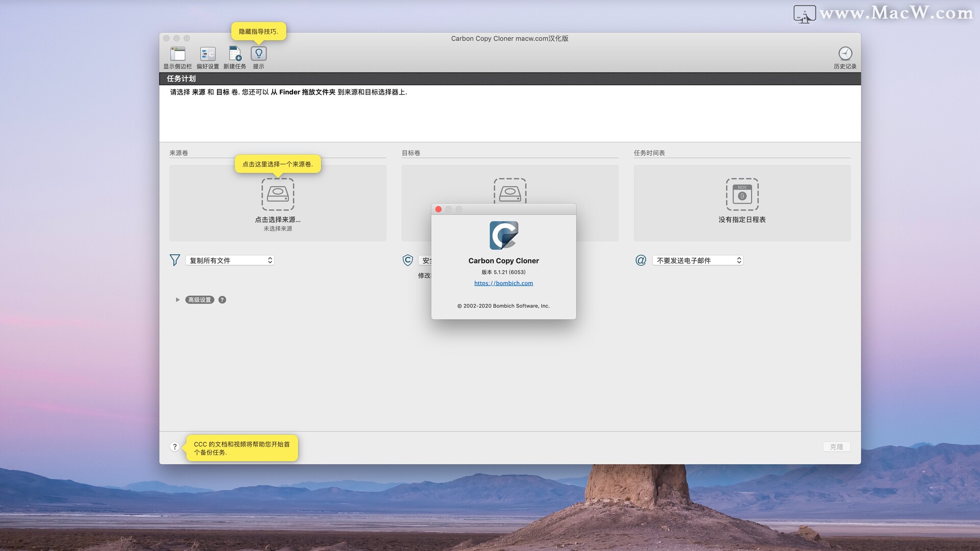Toggle the Tips (提示) lightbulb icon
980x551 pixels.
(x=259, y=54)
